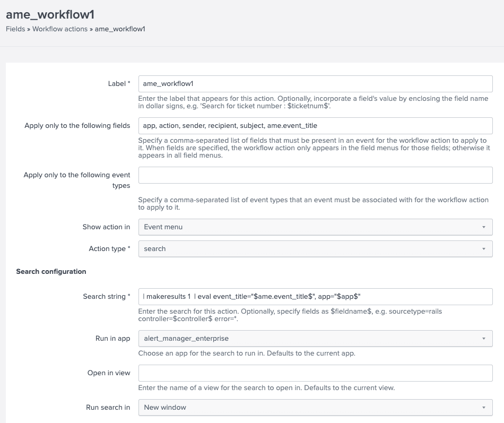
Task: Click the Open in view field
Action: click(x=315, y=373)
